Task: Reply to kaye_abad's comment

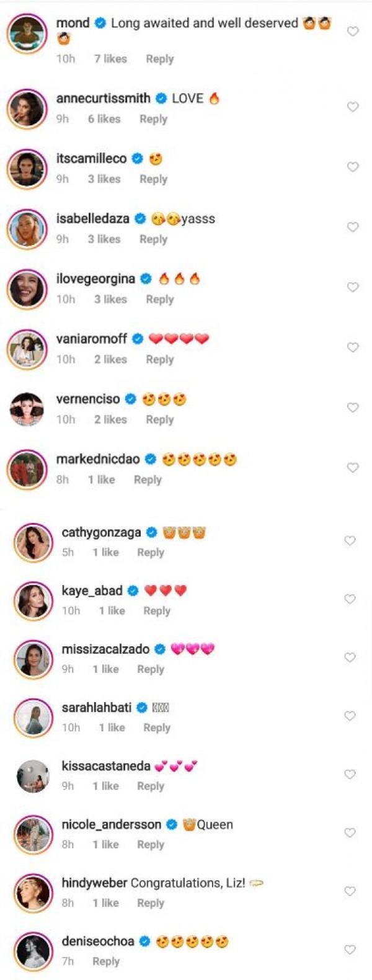Action: click(156, 611)
